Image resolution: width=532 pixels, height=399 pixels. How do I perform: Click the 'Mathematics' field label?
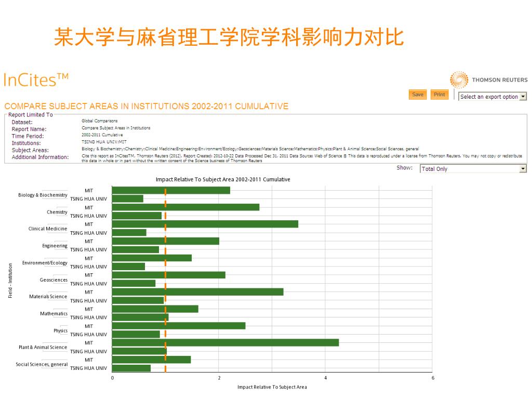click(54, 313)
